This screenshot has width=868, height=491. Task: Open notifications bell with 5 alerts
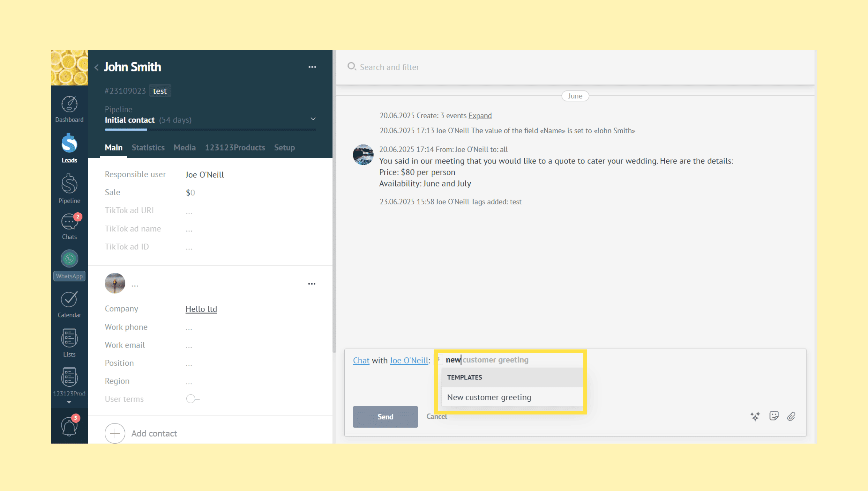(x=69, y=426)
